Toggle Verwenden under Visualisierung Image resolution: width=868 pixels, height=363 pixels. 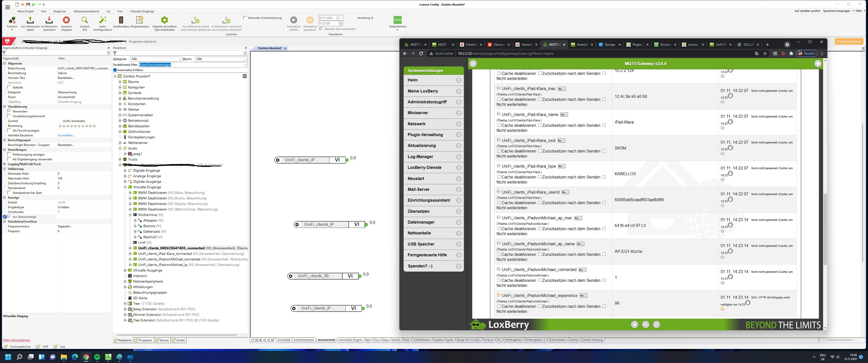9,111
